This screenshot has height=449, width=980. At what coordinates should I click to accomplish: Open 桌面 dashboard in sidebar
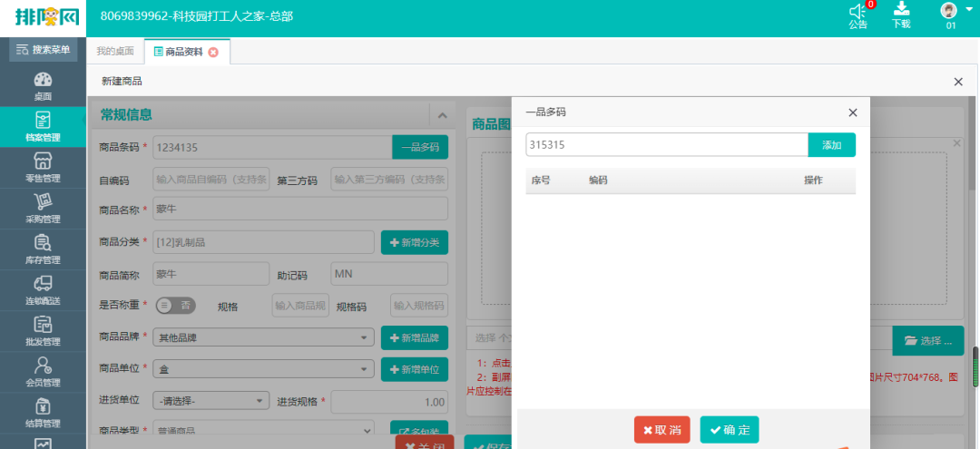coord(43,86)
